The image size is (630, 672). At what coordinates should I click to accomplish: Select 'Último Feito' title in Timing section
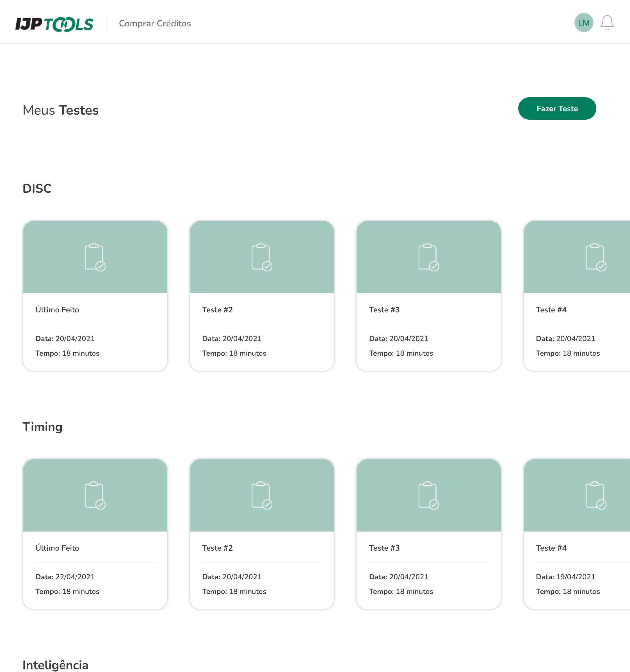pos(57,548)
